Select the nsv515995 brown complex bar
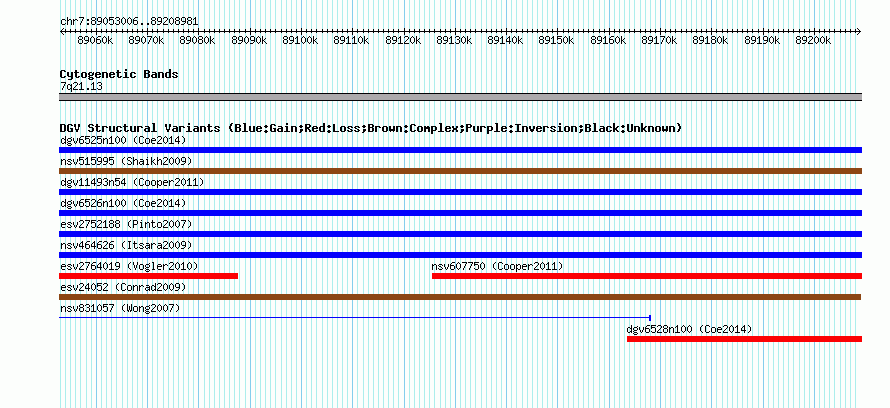The width and height of the screenshot is (890, 408). 460,171
